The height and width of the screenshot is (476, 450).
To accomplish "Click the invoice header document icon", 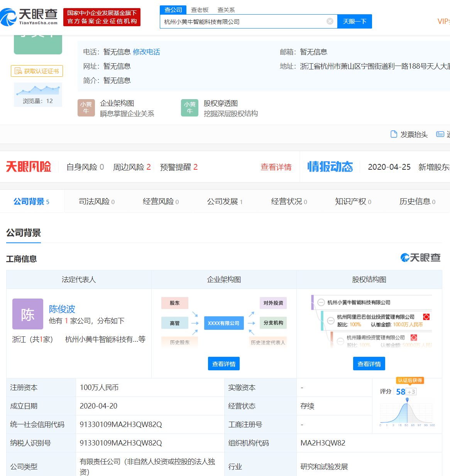I will tap(394, 134).
